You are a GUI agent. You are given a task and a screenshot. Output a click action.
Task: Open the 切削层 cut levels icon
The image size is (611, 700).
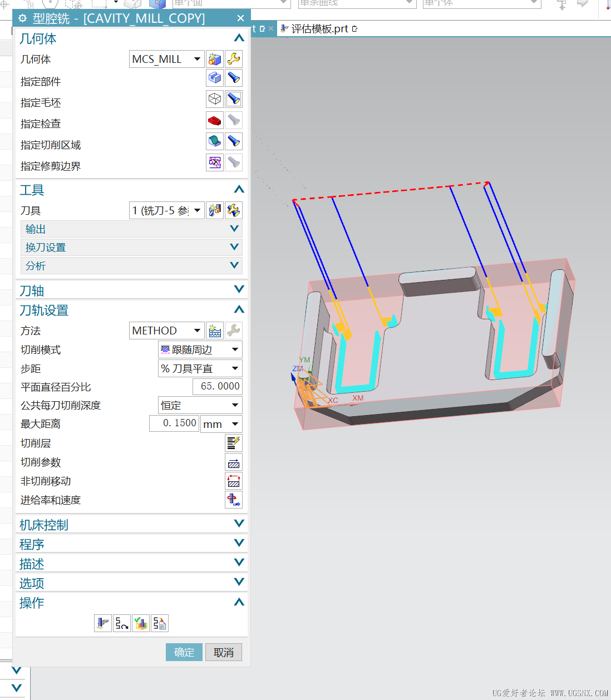point(234,443)
